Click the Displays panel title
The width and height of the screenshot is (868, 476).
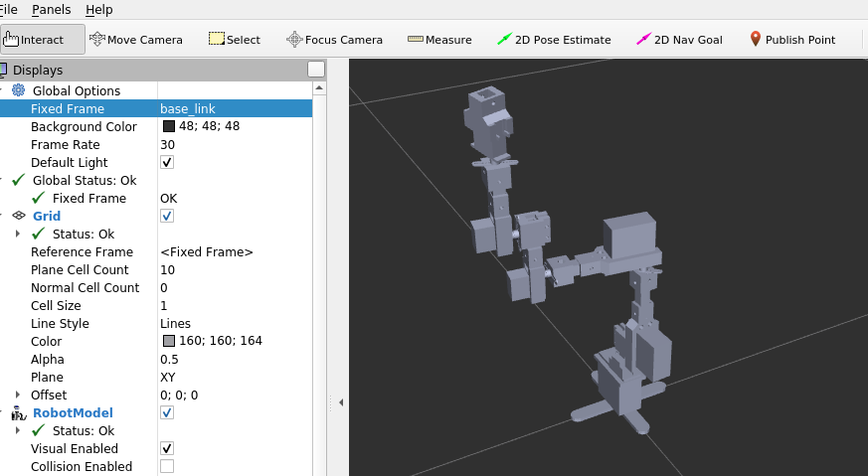(x=38, y=71)
